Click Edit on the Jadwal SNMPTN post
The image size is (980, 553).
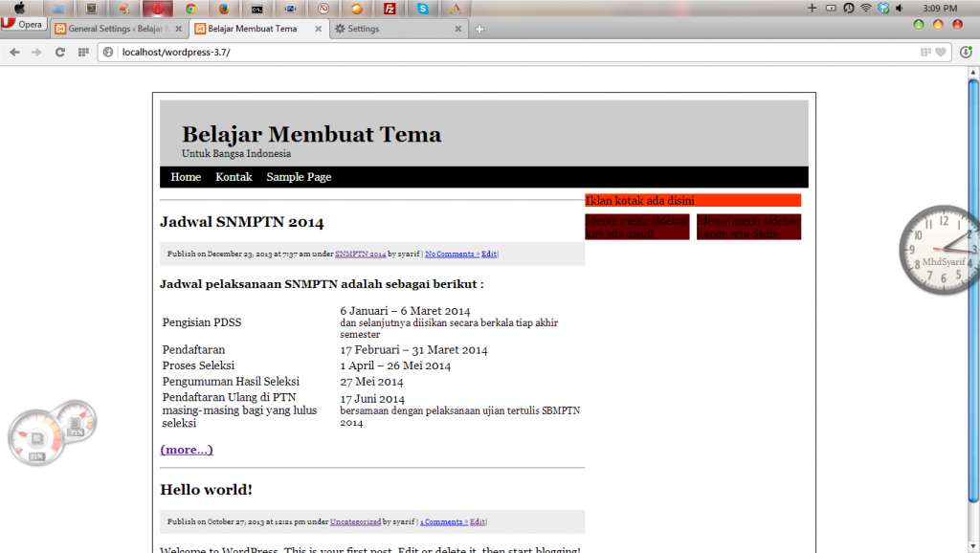(489, 252)
